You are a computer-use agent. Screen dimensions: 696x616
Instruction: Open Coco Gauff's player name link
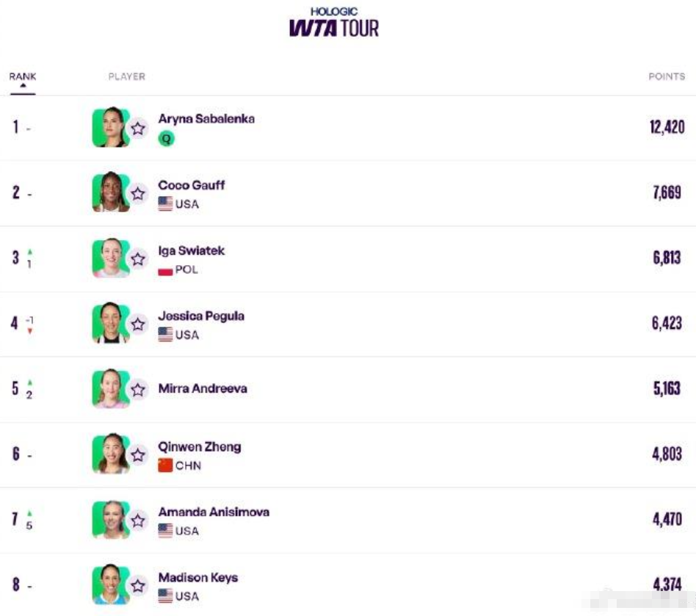click(x=192, y=185)
